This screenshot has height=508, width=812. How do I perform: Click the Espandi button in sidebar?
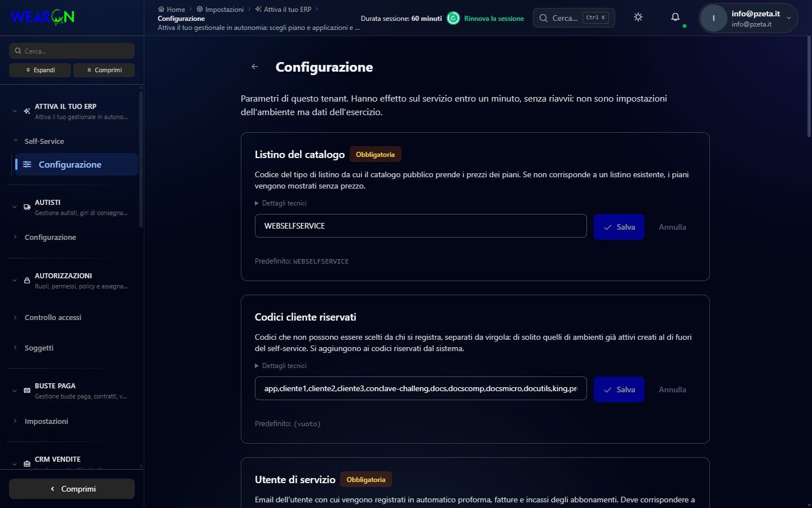(x=40, y=70)
